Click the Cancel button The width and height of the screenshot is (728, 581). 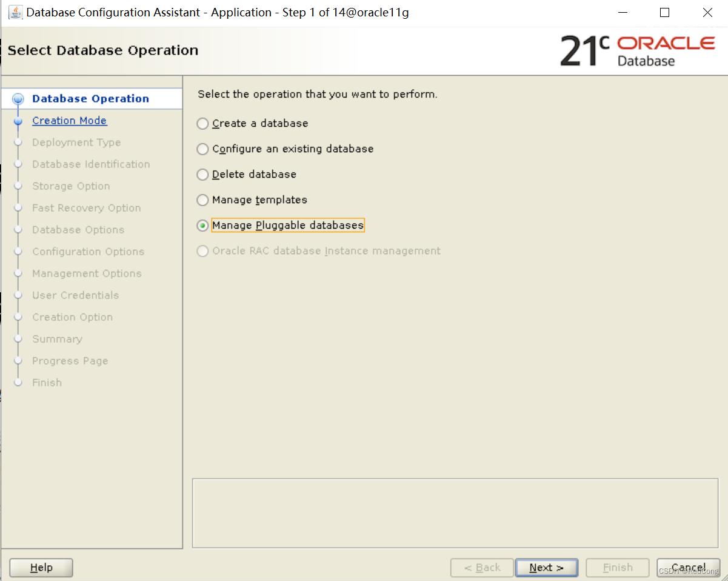688,568
